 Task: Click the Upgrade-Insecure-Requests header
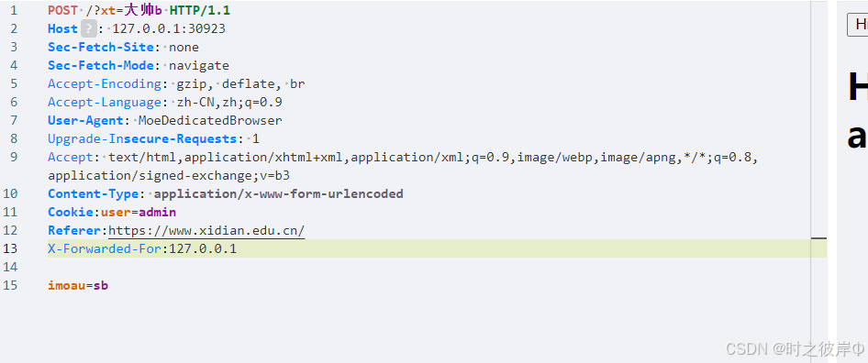(x=142, y=139)
